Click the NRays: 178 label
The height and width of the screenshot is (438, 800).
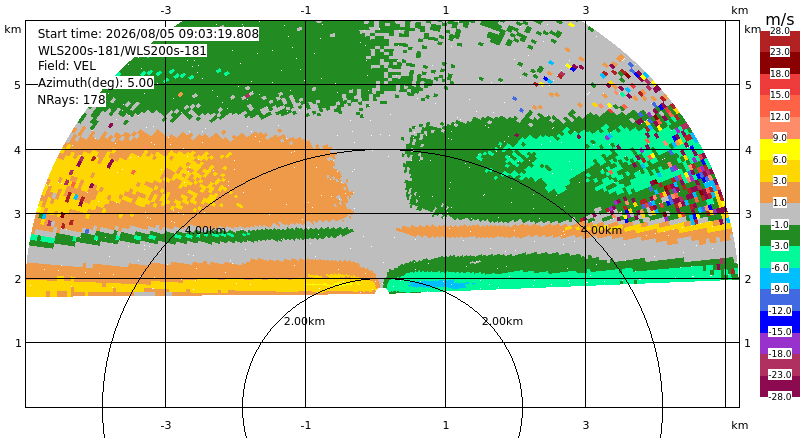(x=71, y=100)
